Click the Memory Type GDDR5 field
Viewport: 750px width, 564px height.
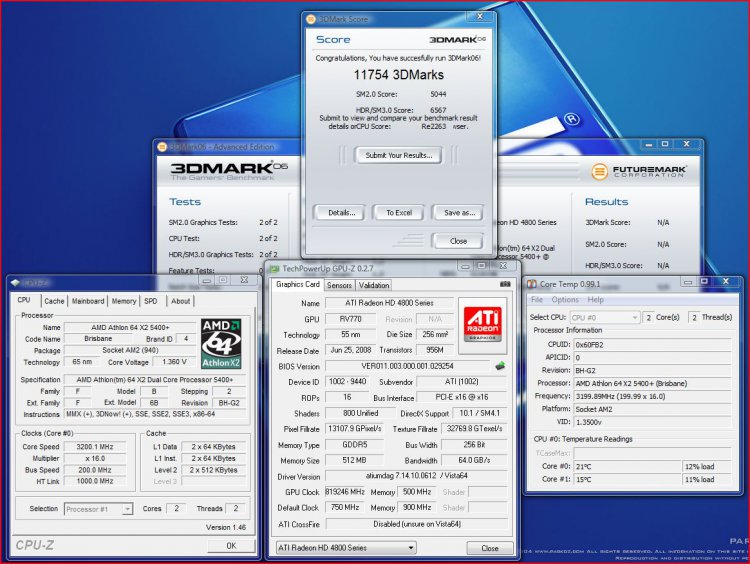pos(354,445)
